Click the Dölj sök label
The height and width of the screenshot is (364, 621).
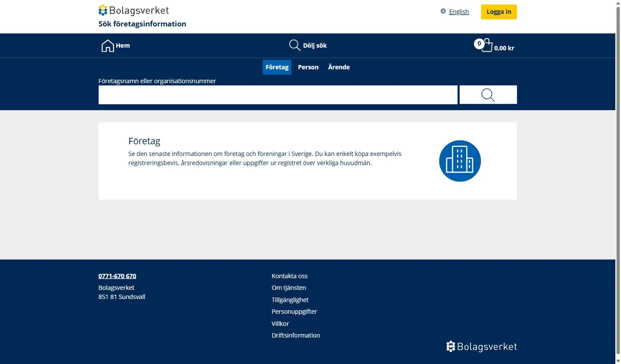(315, 45)
